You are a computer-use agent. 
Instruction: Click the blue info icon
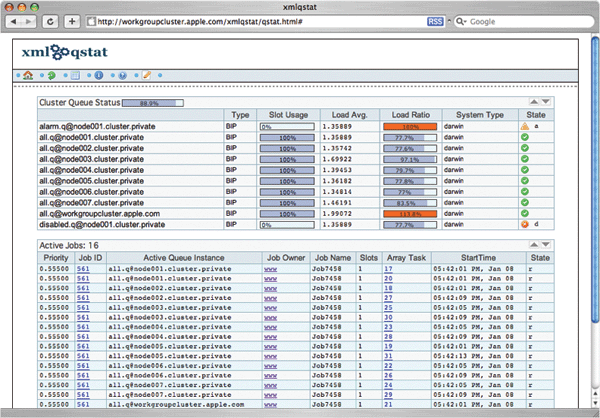coord(98,76)
